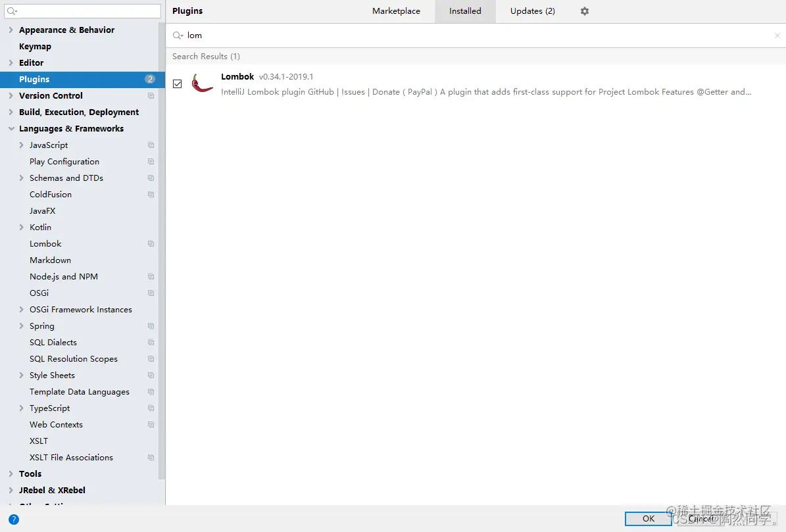Click project-level icon beside Schemas and DTDs

coord(151,178)
